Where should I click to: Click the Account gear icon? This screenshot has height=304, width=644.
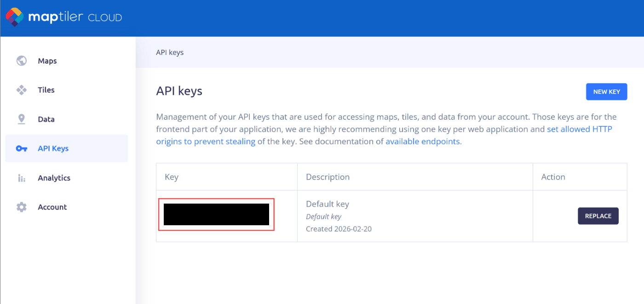point(22,207)
